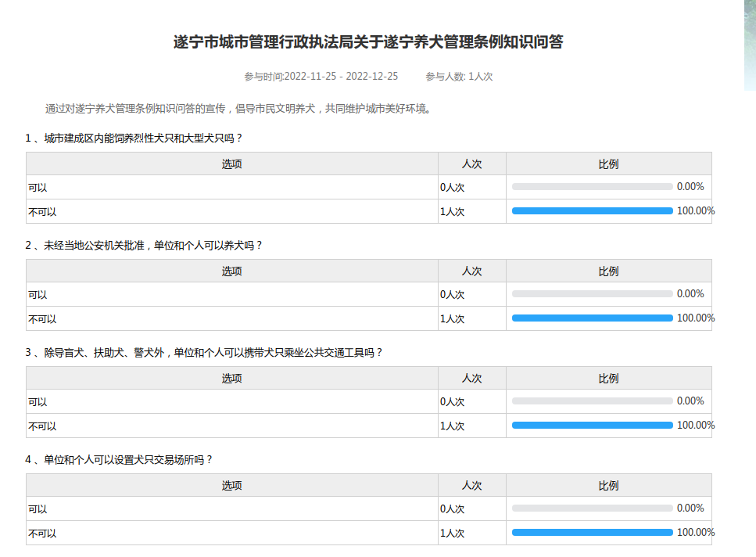Click the 参与人数: 1人次 text
The width and height of the screenshot is (756, 557).
point(459,77)
